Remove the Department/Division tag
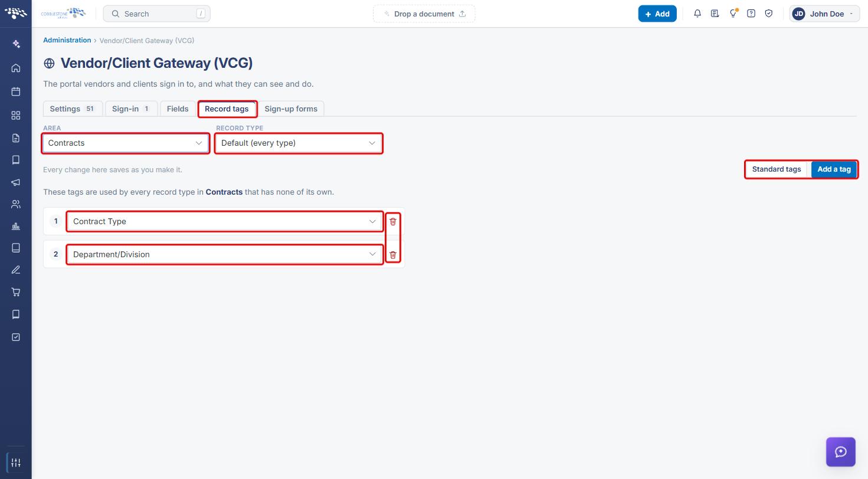 tap(393, 255)
